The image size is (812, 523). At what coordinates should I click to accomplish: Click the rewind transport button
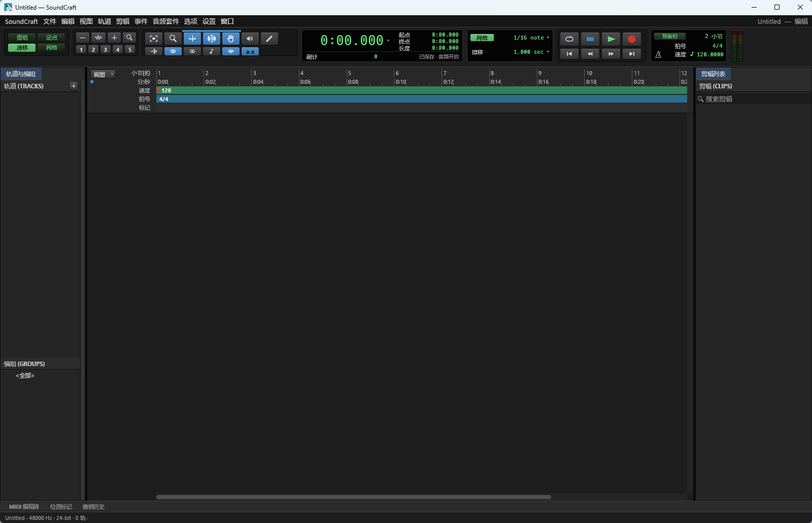point(590,54)
